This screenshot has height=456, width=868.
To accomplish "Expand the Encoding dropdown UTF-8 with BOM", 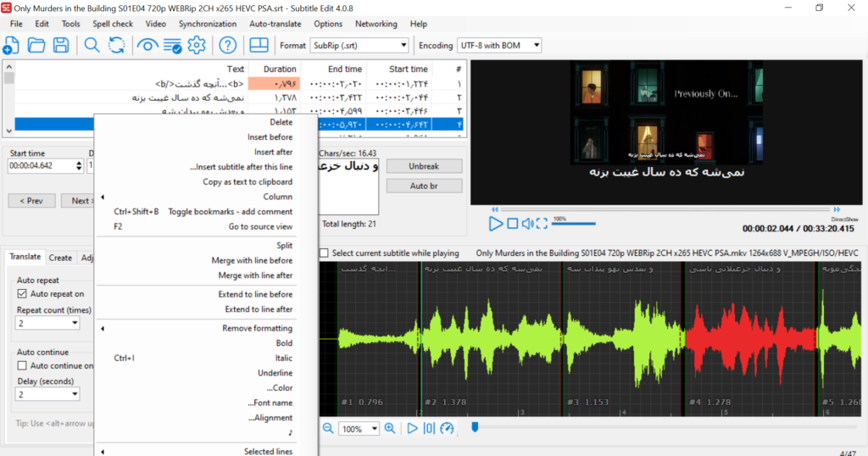I will point(499,45).
